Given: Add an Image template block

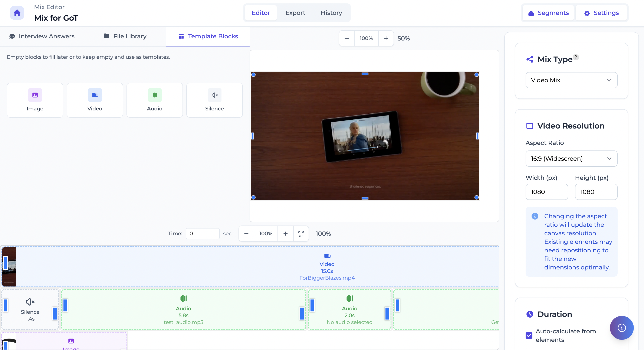Looking at the screenshot, I should (35, 100).
